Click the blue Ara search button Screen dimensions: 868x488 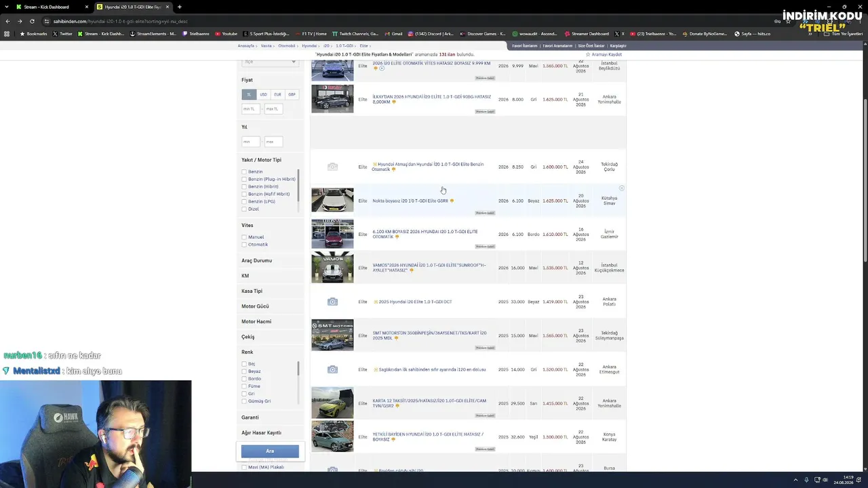click(270, 451)
